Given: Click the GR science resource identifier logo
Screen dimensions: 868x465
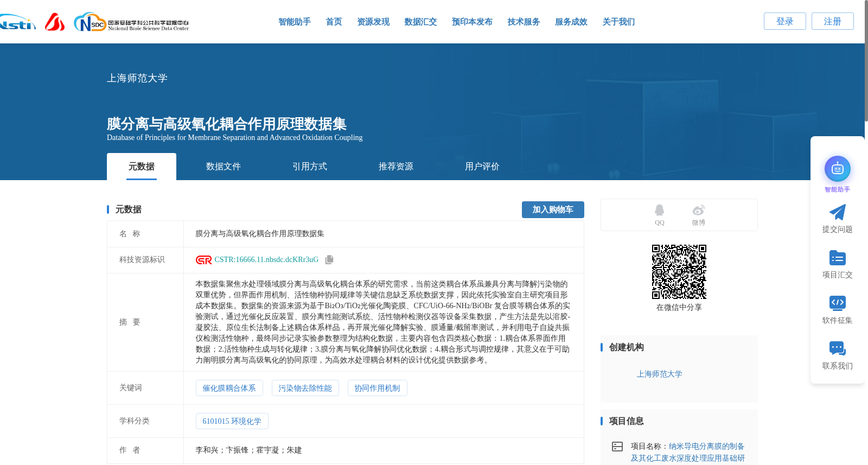Looking at the screenshot, I should (203, 260).
